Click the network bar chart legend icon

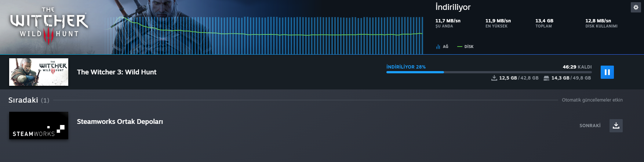click(x=438, y=47)
